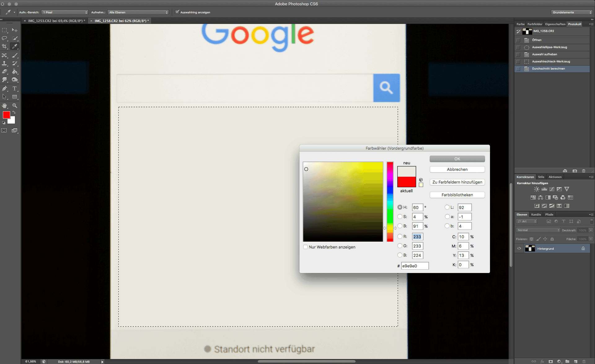This screenshot has width=595, height=364.
Task: Switch to the Kanäle tab
Action: coord(536,214)
